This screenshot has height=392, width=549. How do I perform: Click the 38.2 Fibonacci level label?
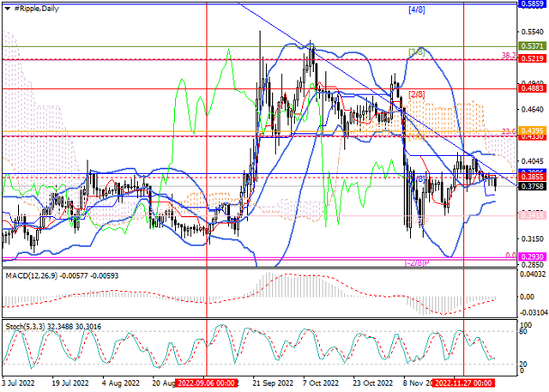pyautogui.click(x=509, y=56)
